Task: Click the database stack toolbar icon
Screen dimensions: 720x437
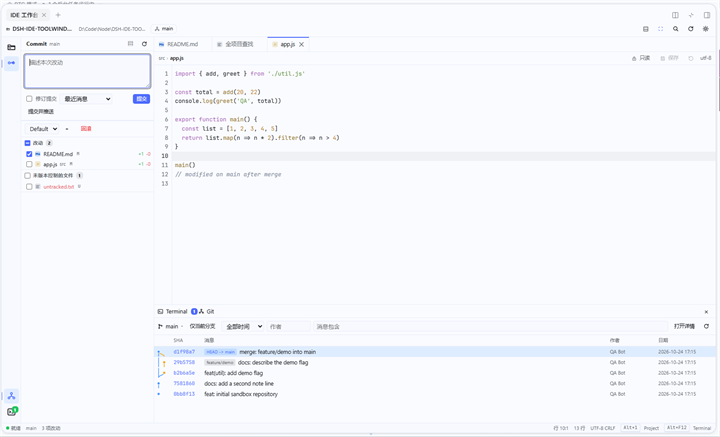Action: point(646,29)
